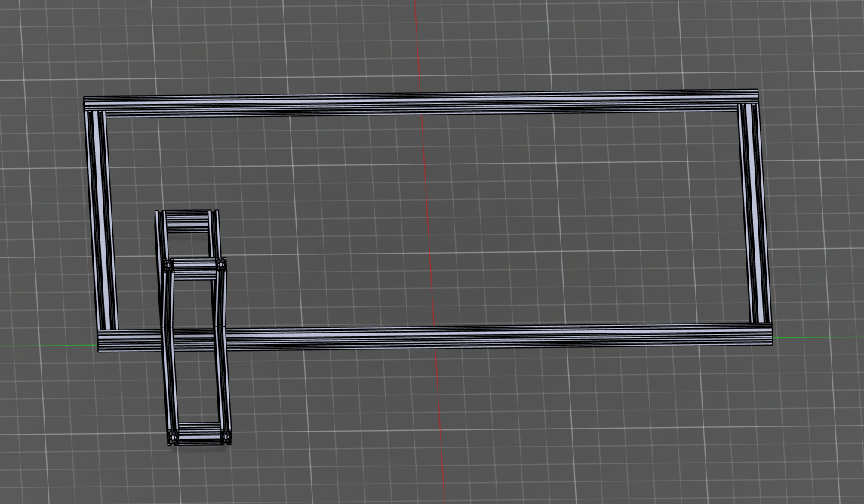Pick the small assembly's bottom-right corner connector

[226, 436]
